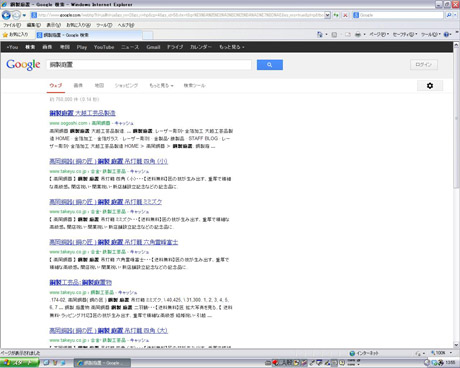Open the ツール command bar dropdown
460x368 pixels.
[x=431, y=34]
